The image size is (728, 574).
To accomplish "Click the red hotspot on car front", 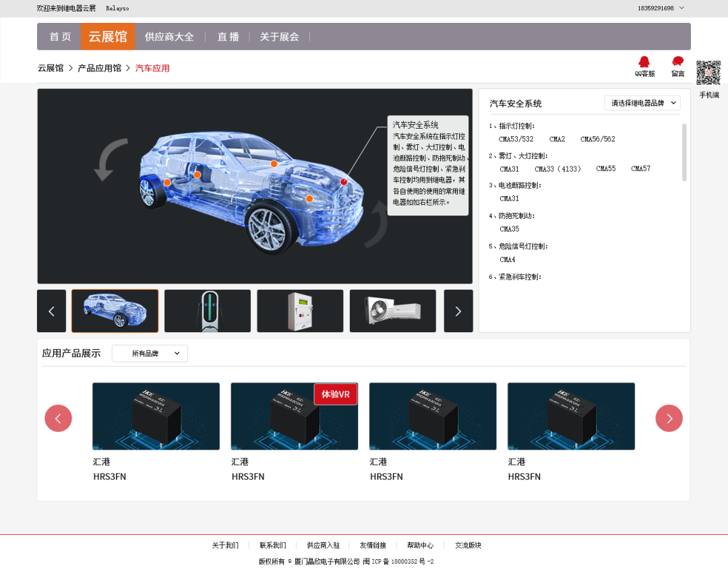I will click(x=344, y=182).
